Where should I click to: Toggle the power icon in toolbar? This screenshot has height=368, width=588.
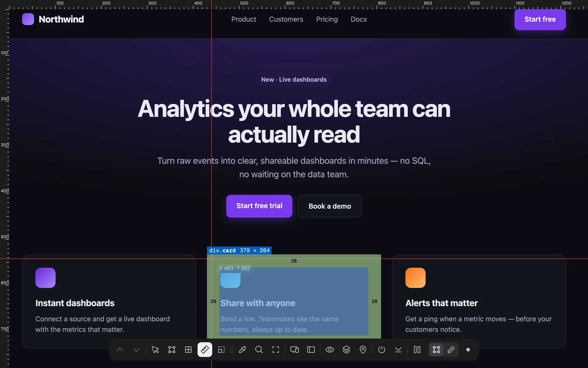382,350
